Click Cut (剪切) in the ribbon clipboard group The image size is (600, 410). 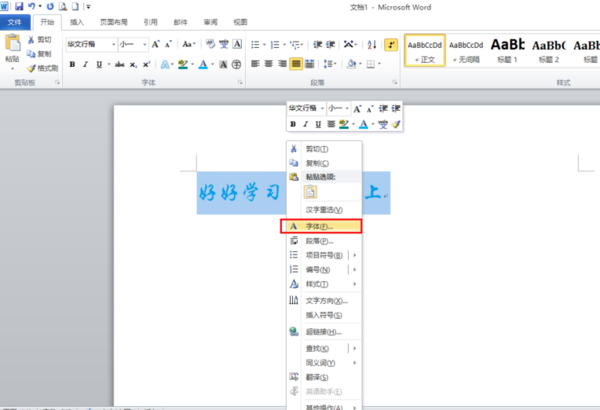pyautogui.click(x=39, y=39)
